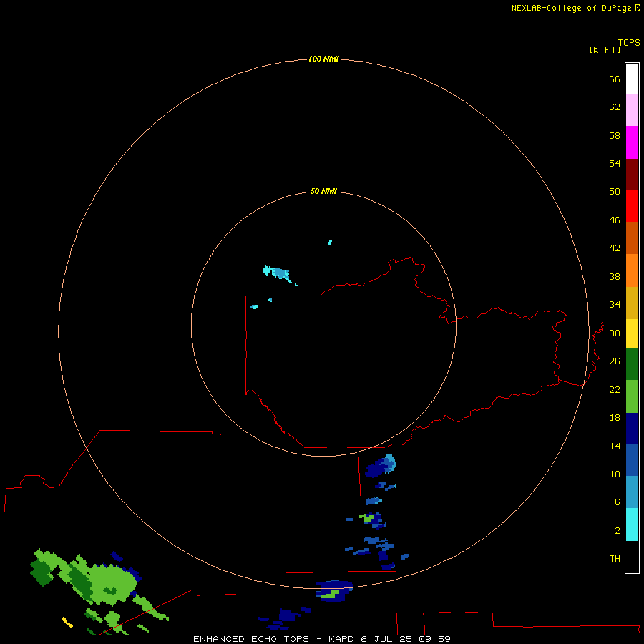The width and height of the screenshot is (644, 644).
Task: Select the gold legend color block
Action: point(632,303)
